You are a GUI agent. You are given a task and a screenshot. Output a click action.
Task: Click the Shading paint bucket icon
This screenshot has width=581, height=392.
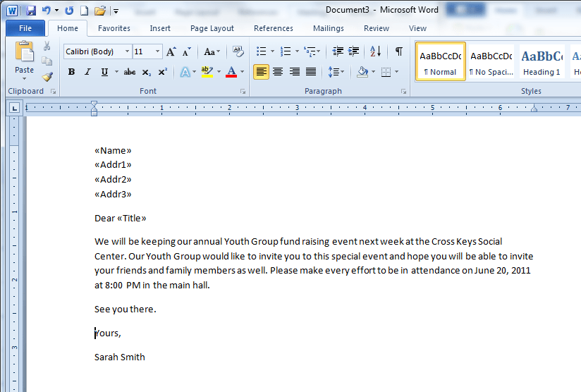click(362, 71)
